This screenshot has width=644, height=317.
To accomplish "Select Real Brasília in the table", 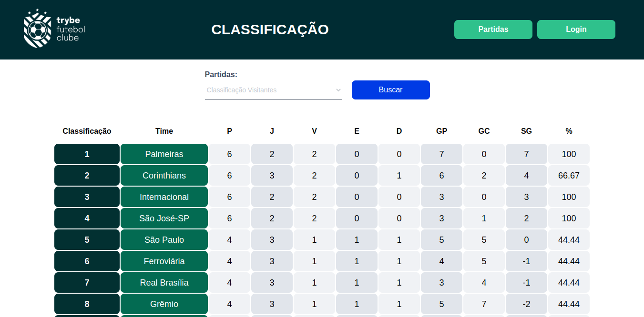I will point(164,282).
